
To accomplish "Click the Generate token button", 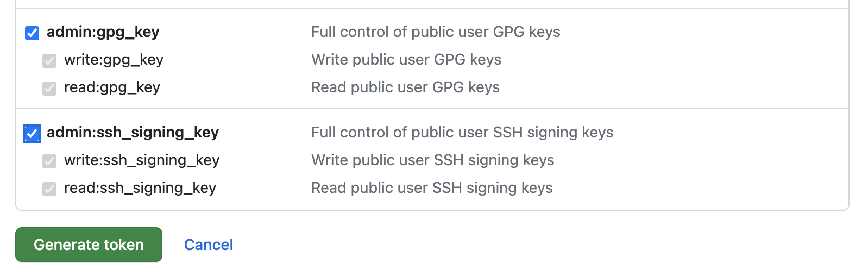I will click(x=89, y=245).
